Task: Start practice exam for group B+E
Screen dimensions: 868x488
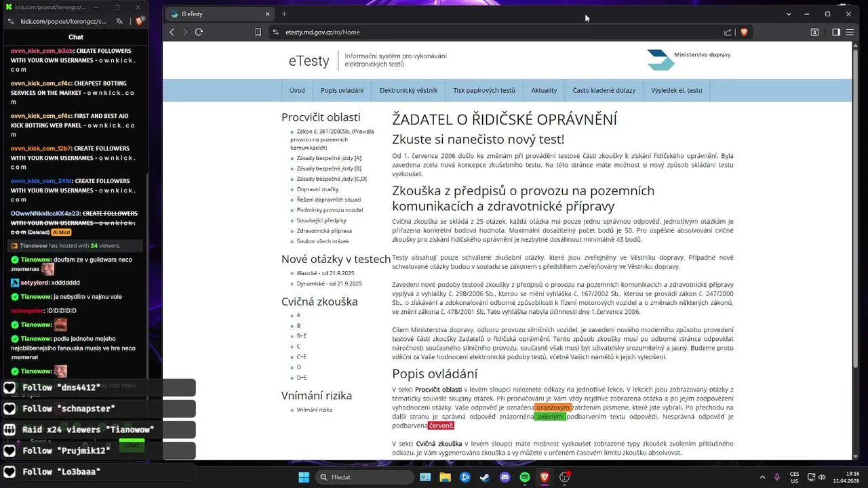Action: [x=302, y=335]
